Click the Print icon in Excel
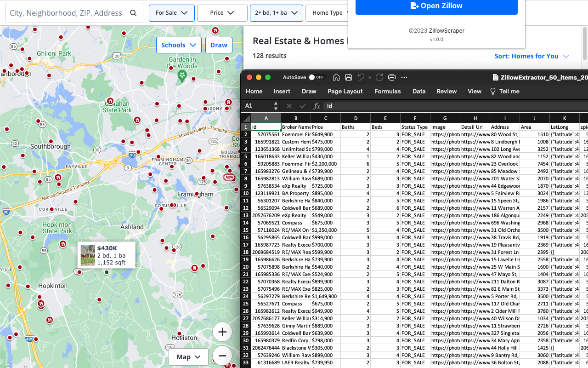Viewport: 588px width, 368px height. [392, 77]
